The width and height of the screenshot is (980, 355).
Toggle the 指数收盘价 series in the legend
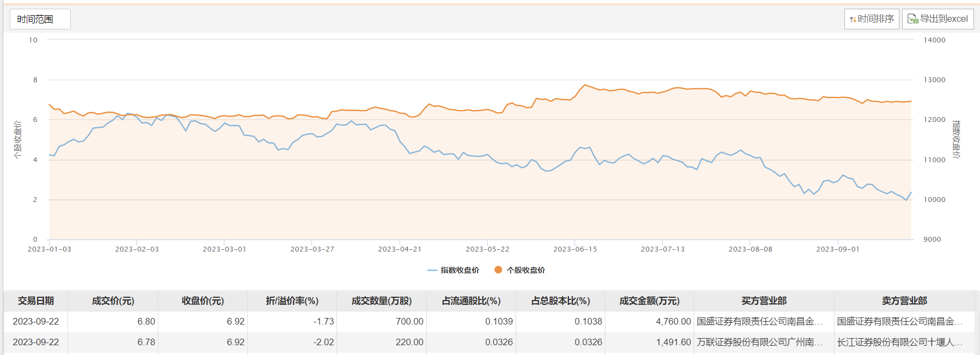[453, 270]
